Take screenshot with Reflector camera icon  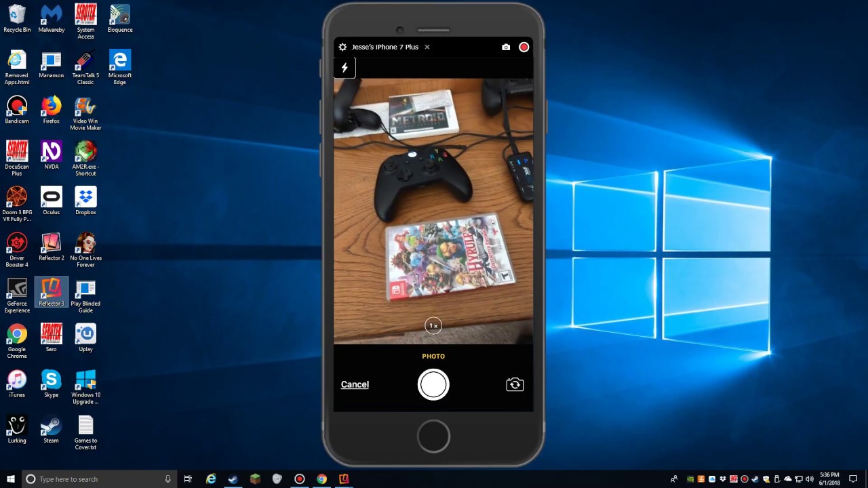[506, 47]
